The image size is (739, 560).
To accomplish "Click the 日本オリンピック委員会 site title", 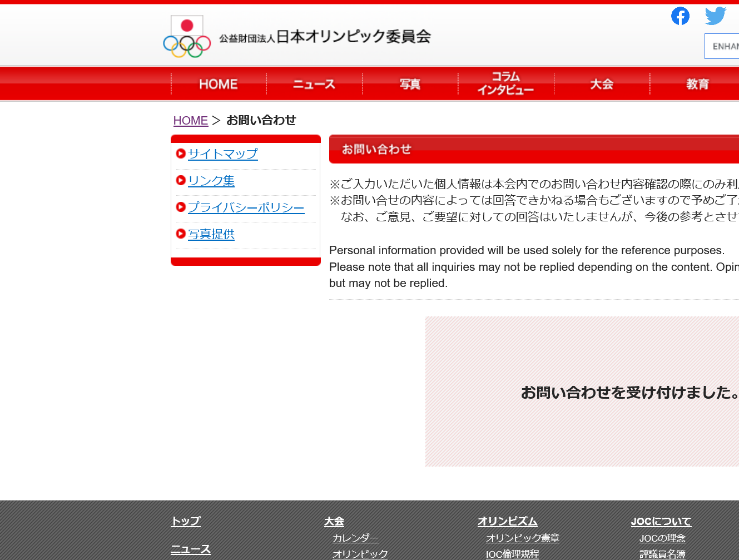I will click(x=325, y=37).
